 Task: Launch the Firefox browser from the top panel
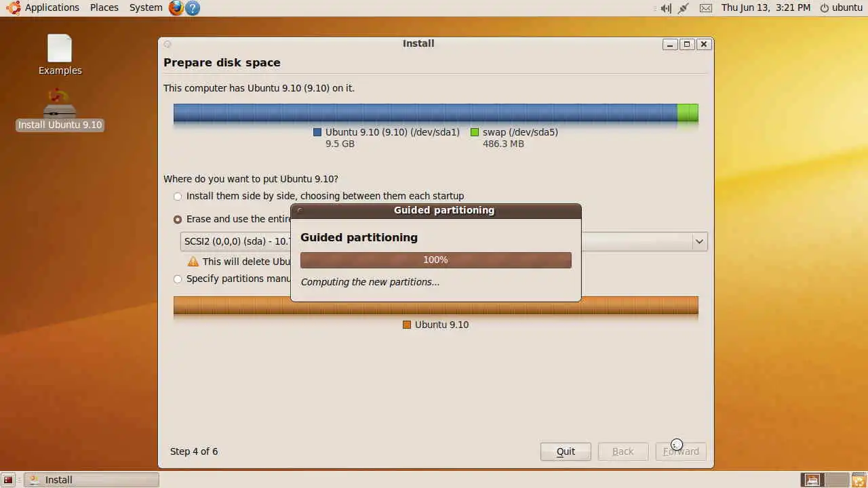(176, 8)
